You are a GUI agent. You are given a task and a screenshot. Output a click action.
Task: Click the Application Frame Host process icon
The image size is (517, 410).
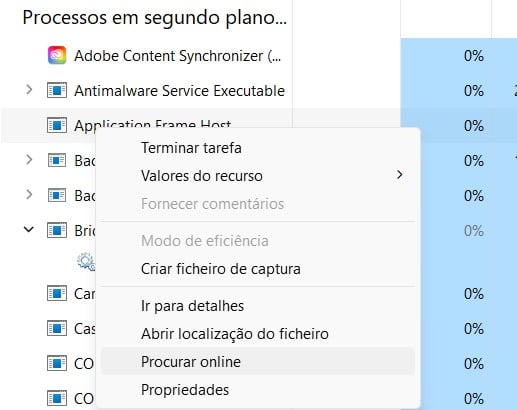[x=57, y=125]
